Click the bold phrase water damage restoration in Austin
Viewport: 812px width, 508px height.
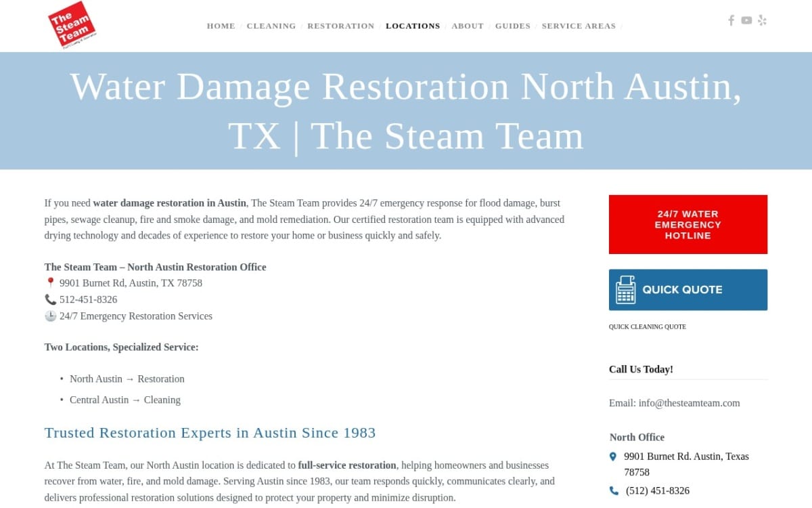(x=170, y=203)
